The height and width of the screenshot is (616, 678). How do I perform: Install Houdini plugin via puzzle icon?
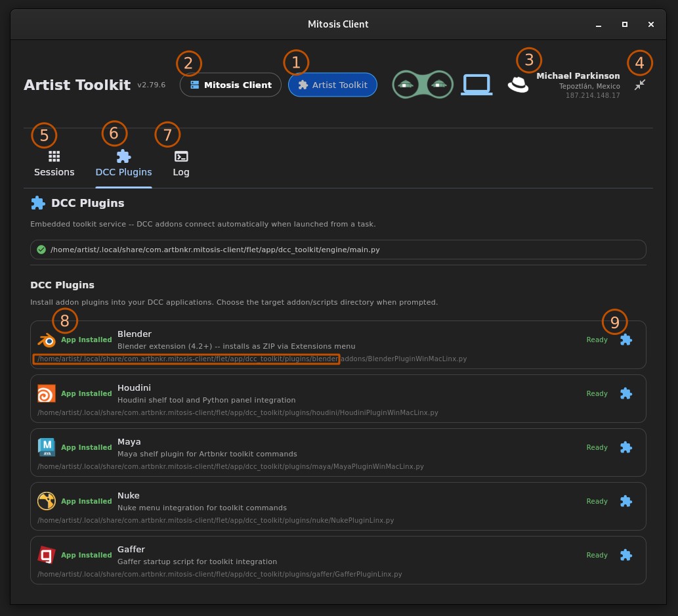click(x=626, y=393)
